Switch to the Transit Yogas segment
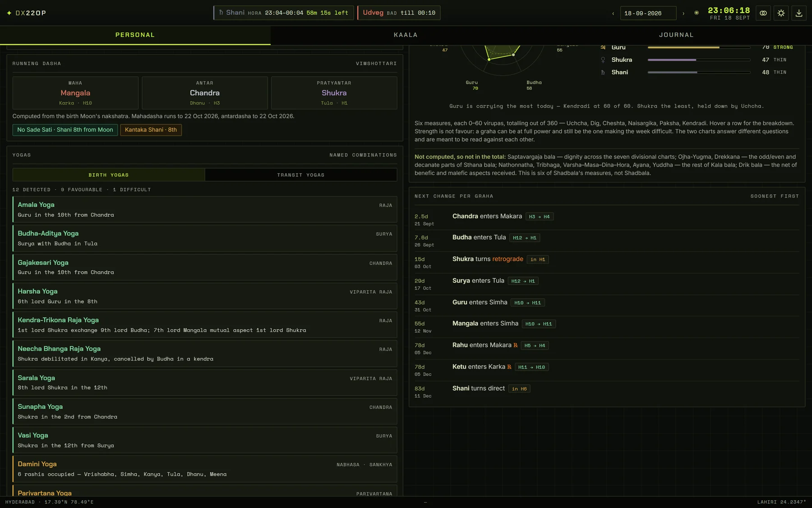The width and height of the screenshot is (812, 508). (301, 175)
